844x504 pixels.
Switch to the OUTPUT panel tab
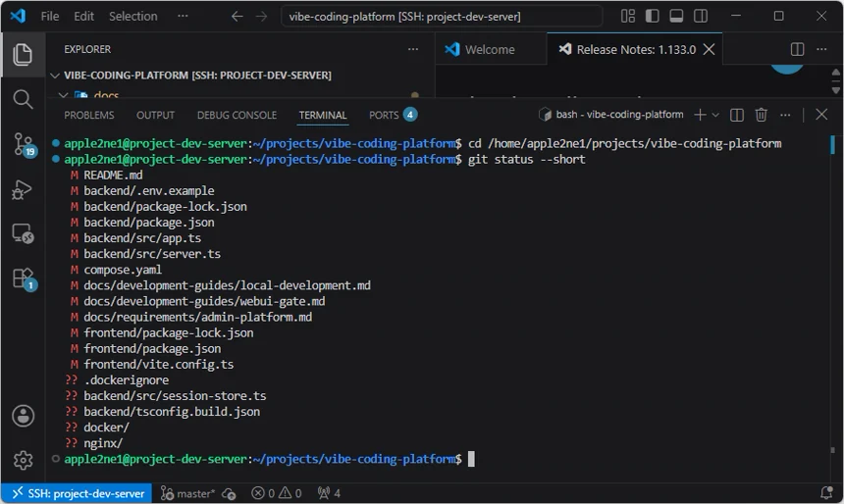pos(155,115)
